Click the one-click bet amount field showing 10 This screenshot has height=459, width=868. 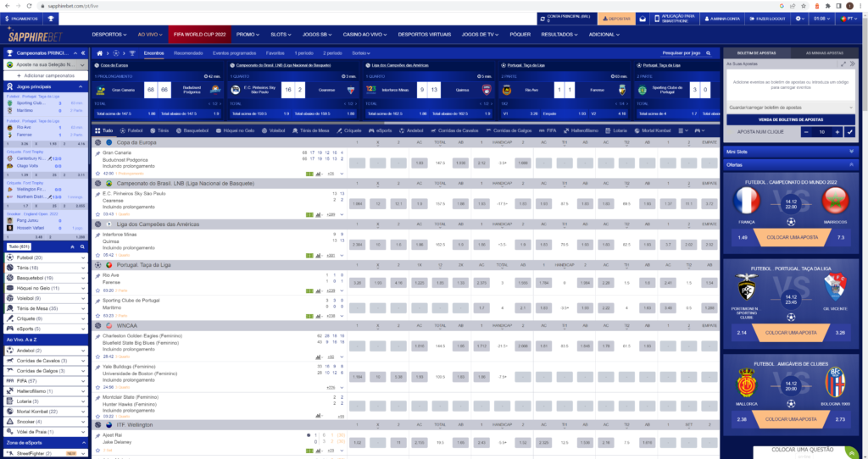(x=821, y=132)
